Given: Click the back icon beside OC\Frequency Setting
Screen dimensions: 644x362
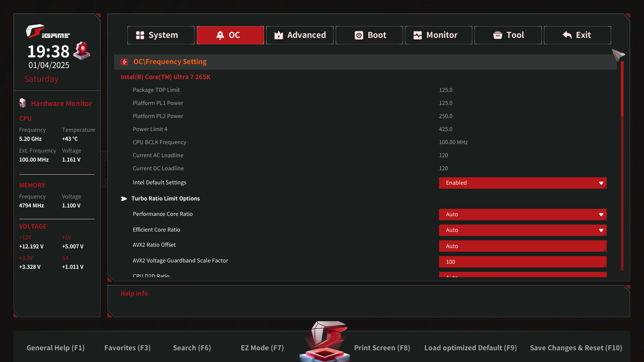Looking at the screenshot, I should point(124,62).
